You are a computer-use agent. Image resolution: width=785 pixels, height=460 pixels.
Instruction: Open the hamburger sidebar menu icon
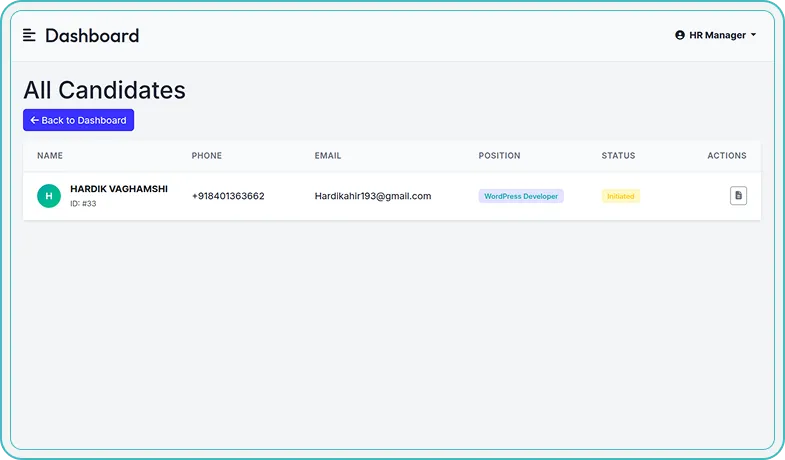coord(29,35)
